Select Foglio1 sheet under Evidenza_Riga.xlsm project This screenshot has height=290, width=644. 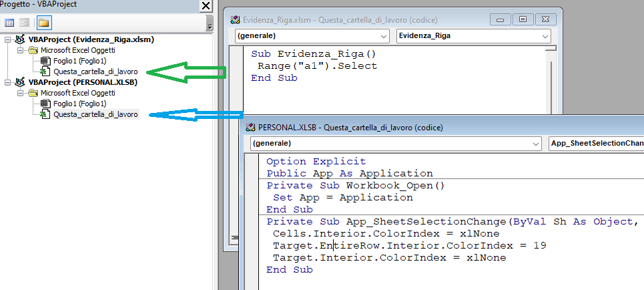pos(79,61)
